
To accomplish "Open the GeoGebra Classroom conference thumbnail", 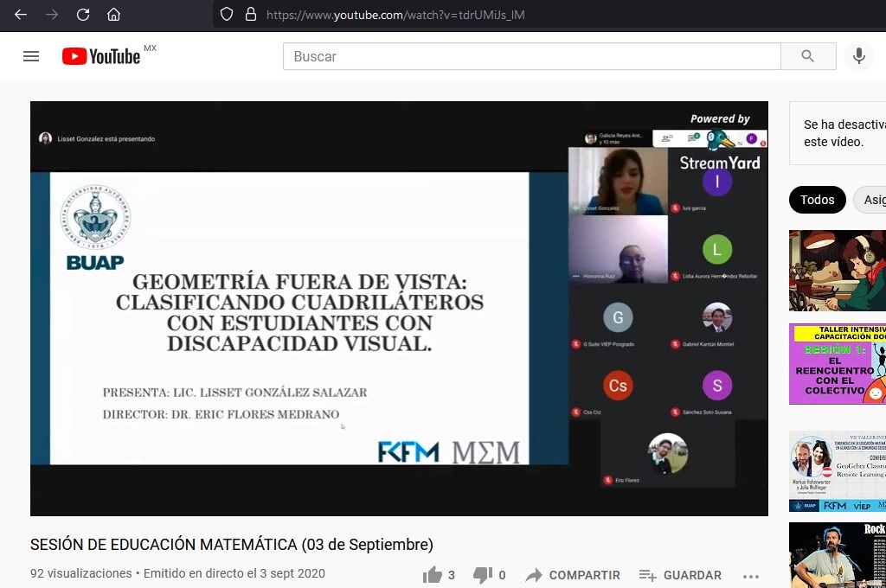I will pos(838,471).
